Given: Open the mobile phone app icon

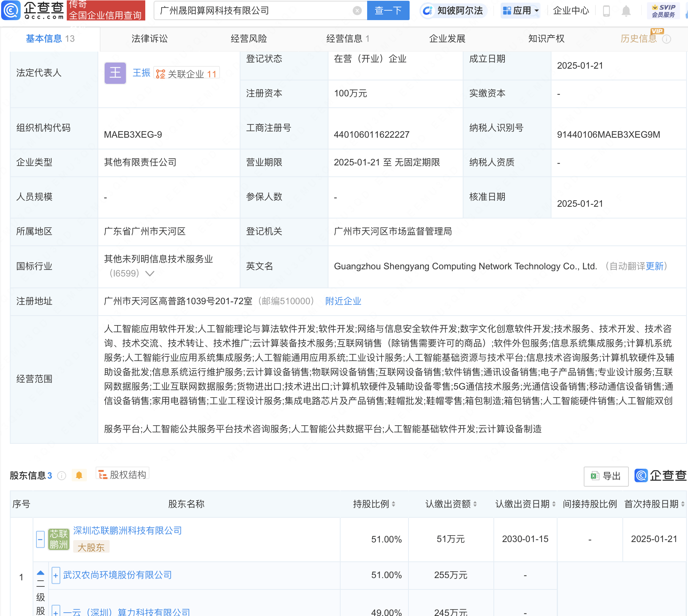Looking at the screenshot, I should tap(606, 11).
